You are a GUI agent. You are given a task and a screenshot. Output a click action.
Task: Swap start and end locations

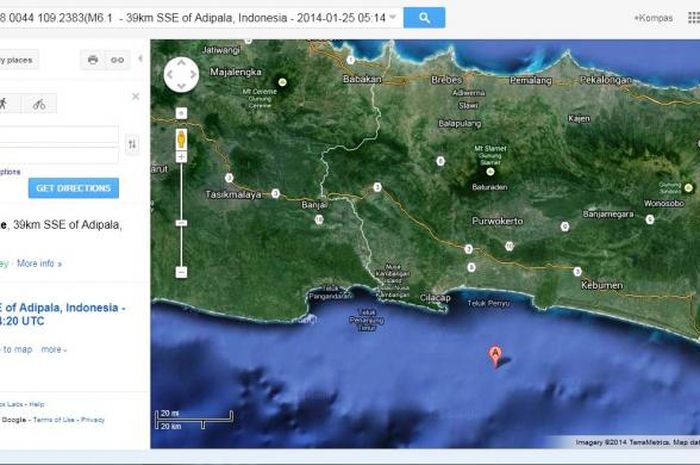(x=132, y=144)
